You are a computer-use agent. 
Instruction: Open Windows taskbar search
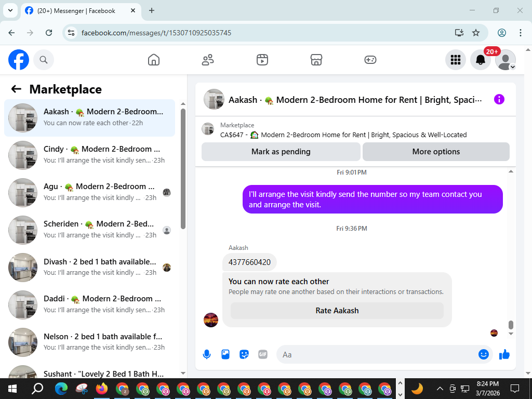[x=37, y=389]
